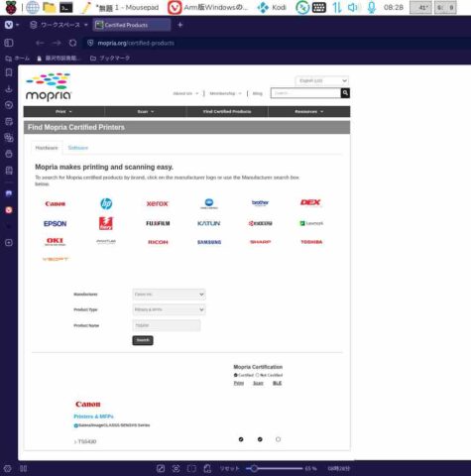
Task: Expand the Scan navigation menu
Action: (x=146, y=112)
